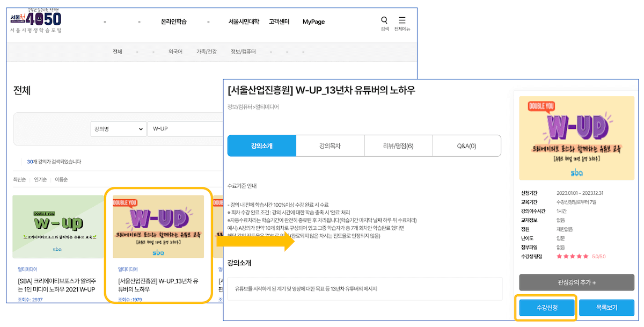This screenshot has height=327, width=644.
Task: Sort the results by 인기순
Action: (x=40, y=179)
